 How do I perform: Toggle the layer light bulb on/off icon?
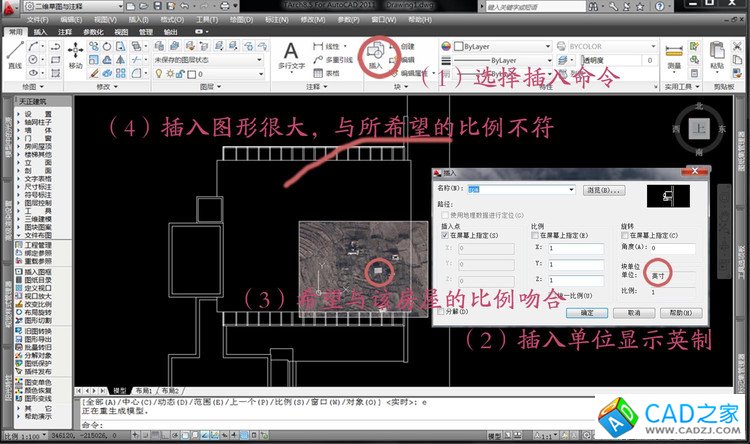[x=159, y=74]
